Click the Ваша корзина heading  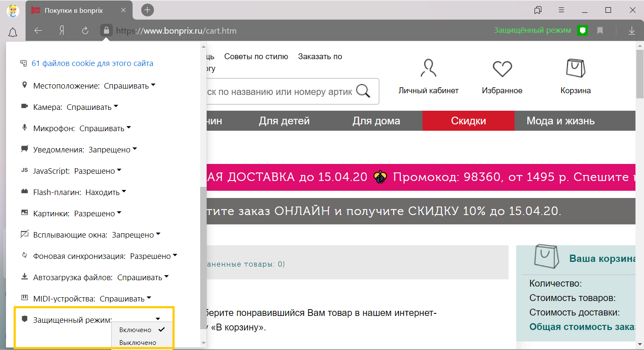602,259
